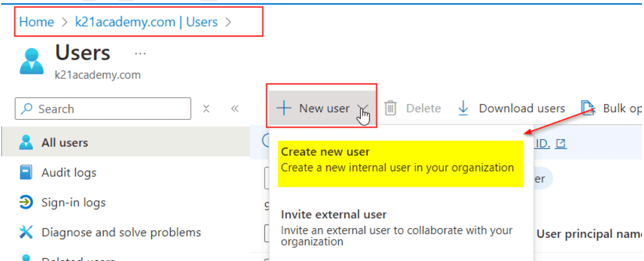This screenshot has width=644, height=261.
Task: Clear the search box with the X
Action: pyautogui.click(x=206, y=109)
